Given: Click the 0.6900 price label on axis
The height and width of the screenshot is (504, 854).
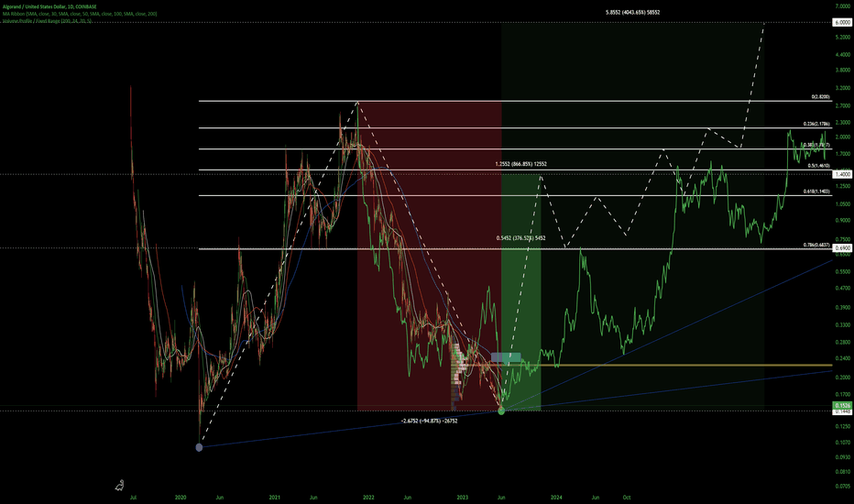Looking at the screenshot, I should tap(842, 248).
